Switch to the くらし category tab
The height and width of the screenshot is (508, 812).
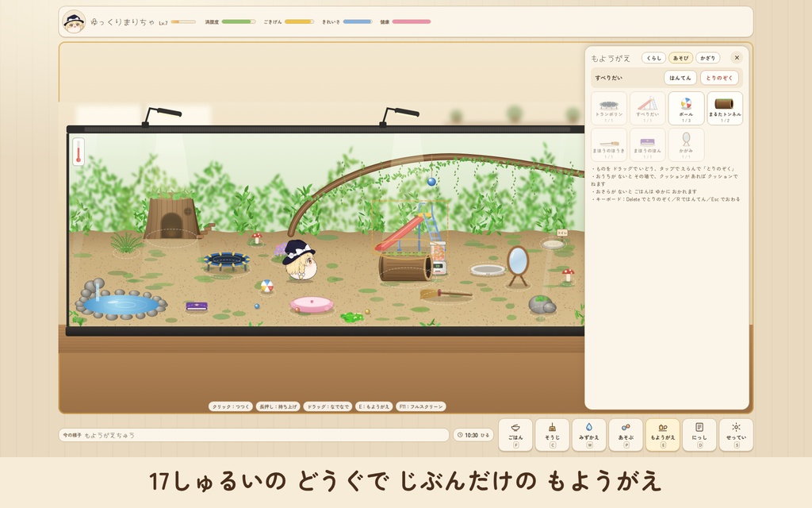click(653, 58)
